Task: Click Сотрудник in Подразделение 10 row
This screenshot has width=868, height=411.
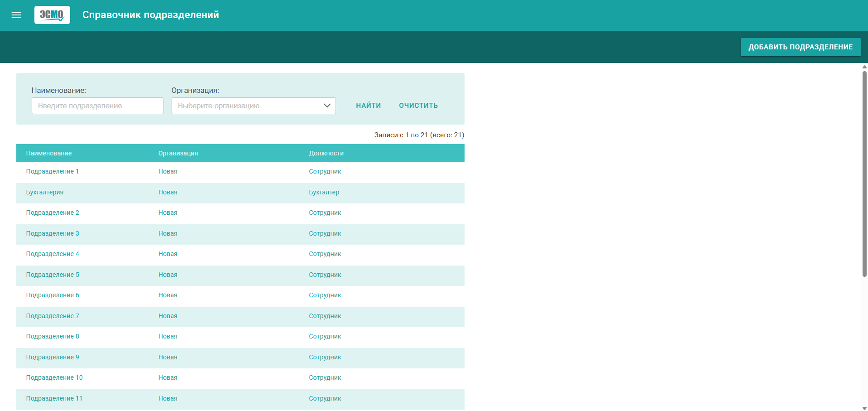Action: (x=325, y=377)
